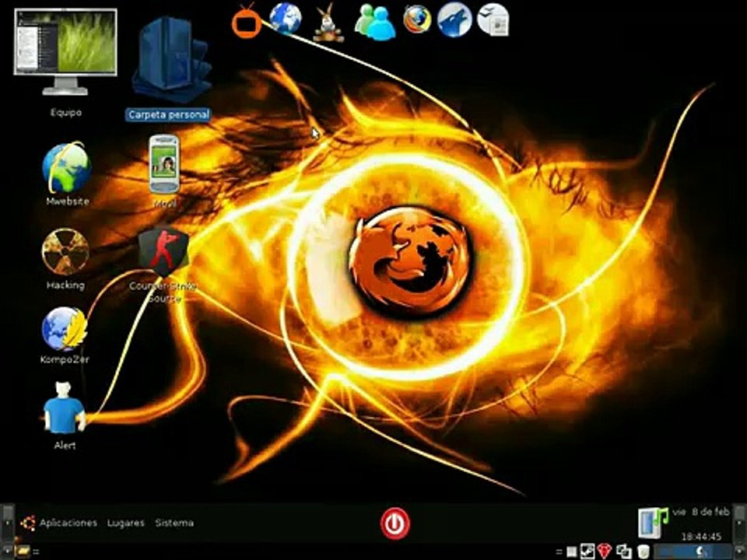
Task: Open the music player applet in the panel
Action: click(653, 523)
